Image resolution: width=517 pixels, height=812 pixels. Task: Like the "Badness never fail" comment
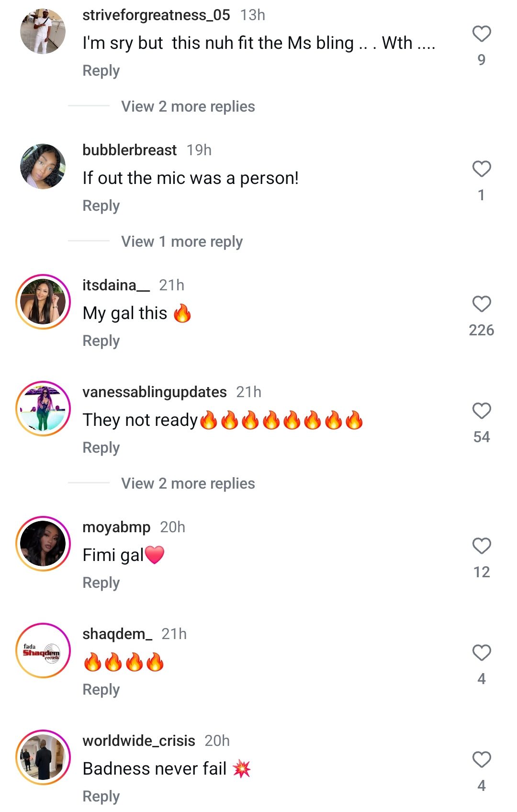[482, 760]
